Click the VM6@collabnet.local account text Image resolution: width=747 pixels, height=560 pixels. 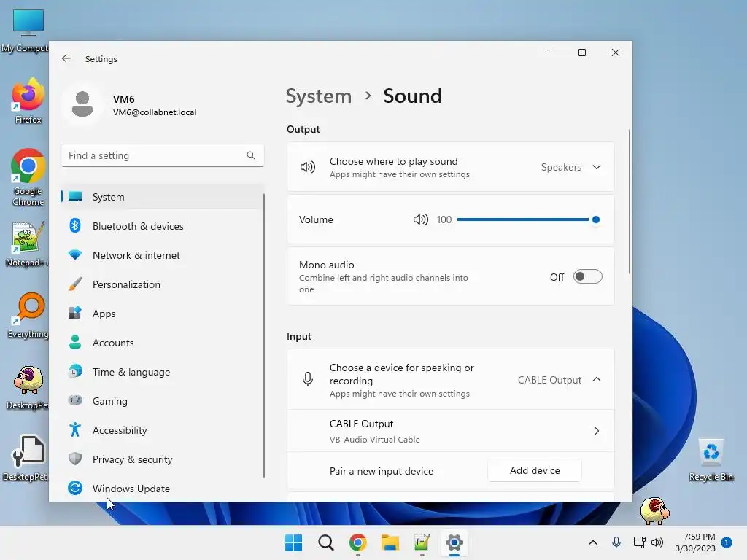pos(155,112)
